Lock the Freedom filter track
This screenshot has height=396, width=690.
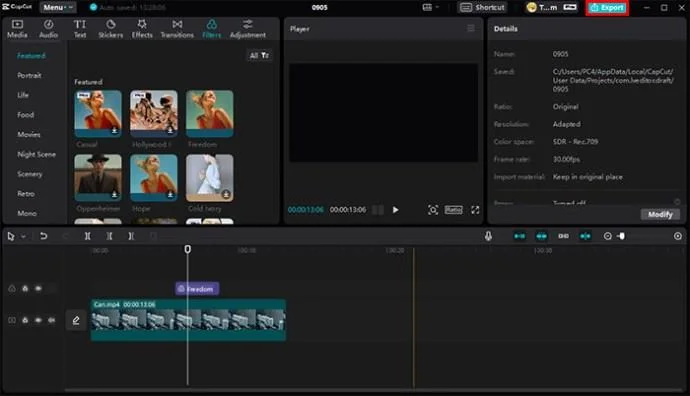coord(25,289)
